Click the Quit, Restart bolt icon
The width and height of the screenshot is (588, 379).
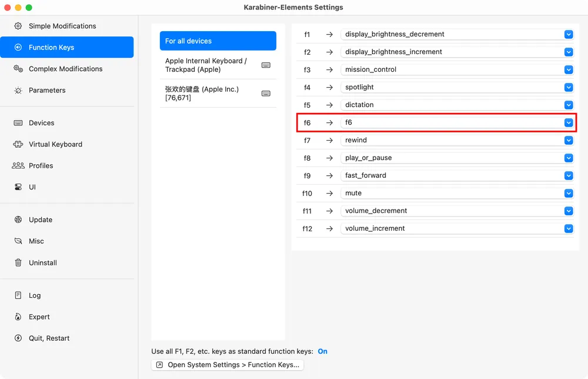(x=18, y=338)
